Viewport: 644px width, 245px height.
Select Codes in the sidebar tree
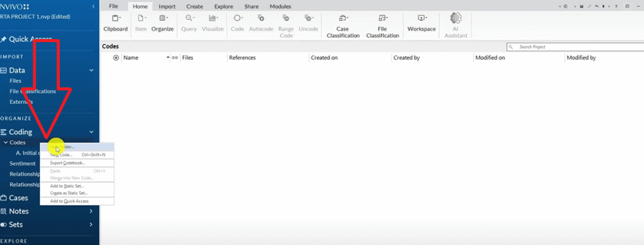pos(17,142)
